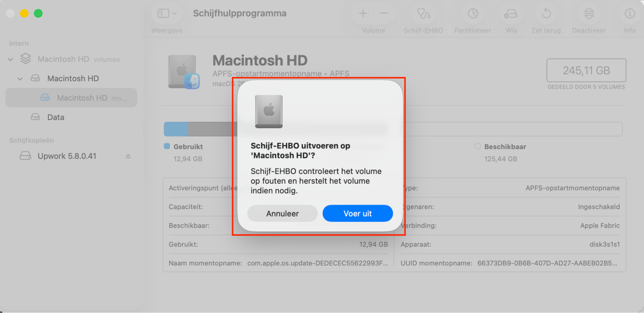Click the disk icon in the dialog
This screenshot has width=644, height=313.
click(x=269, y=111)
